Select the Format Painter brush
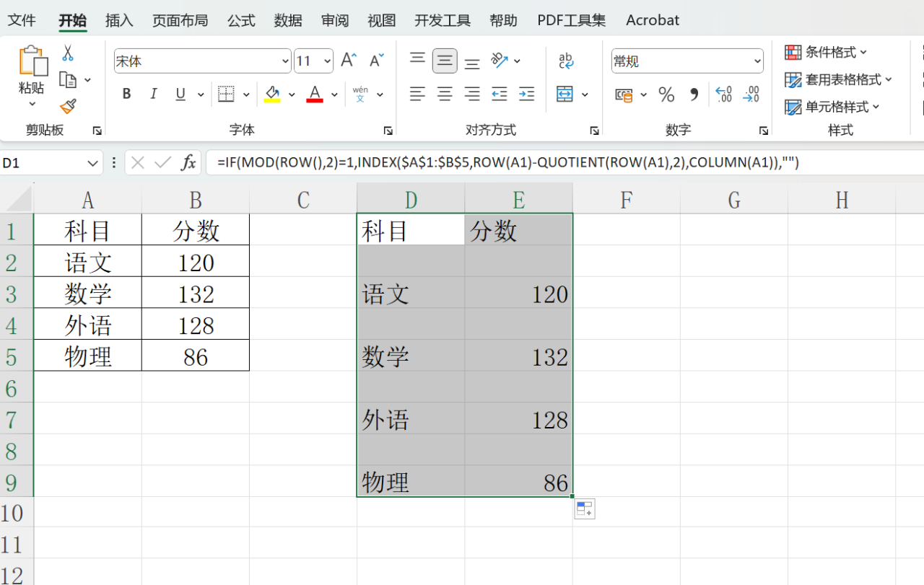 click(68, 107)
